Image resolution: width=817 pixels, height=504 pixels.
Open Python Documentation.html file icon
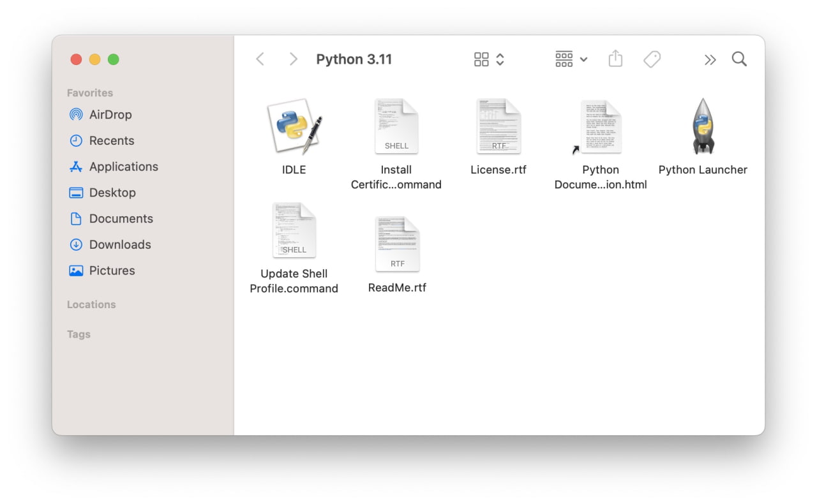[601, 126]
